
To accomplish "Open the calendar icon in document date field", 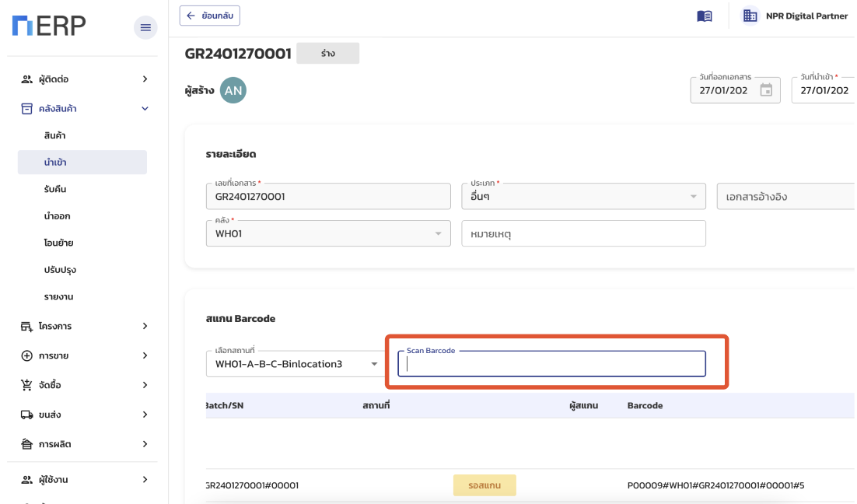I will [766, 90].
